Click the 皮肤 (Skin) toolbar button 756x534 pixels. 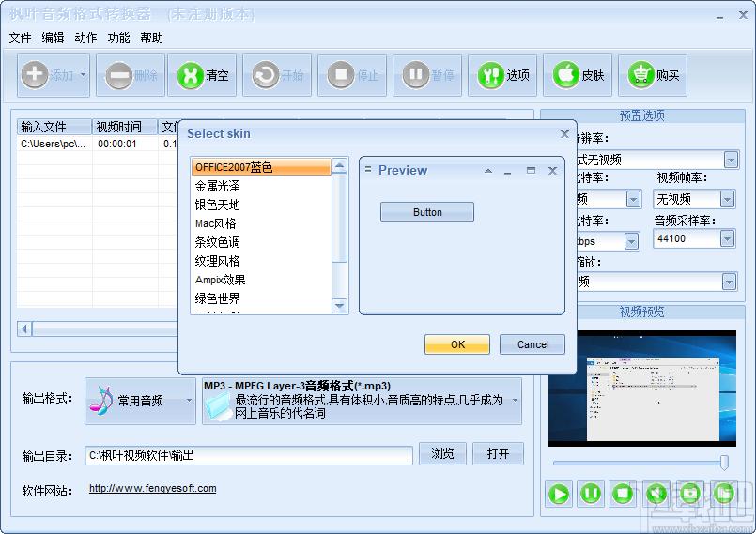(x=578, y=75)
